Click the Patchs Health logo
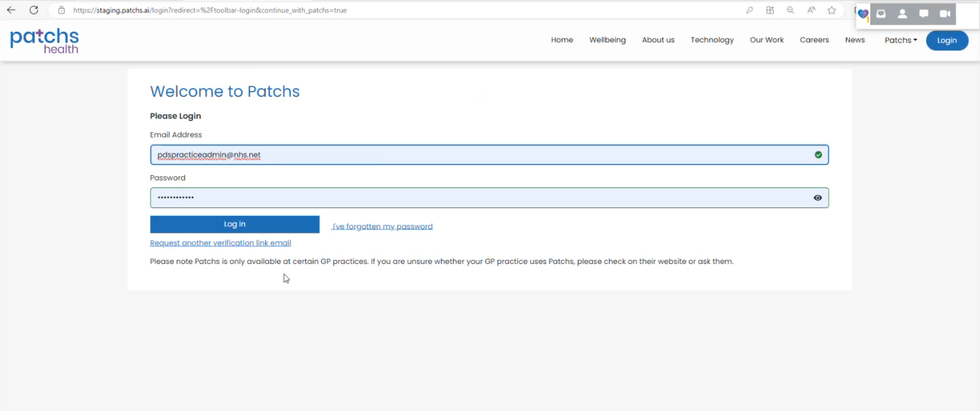Image resolution: width=980 pixels, height=411 pixels. coord(45,41)
